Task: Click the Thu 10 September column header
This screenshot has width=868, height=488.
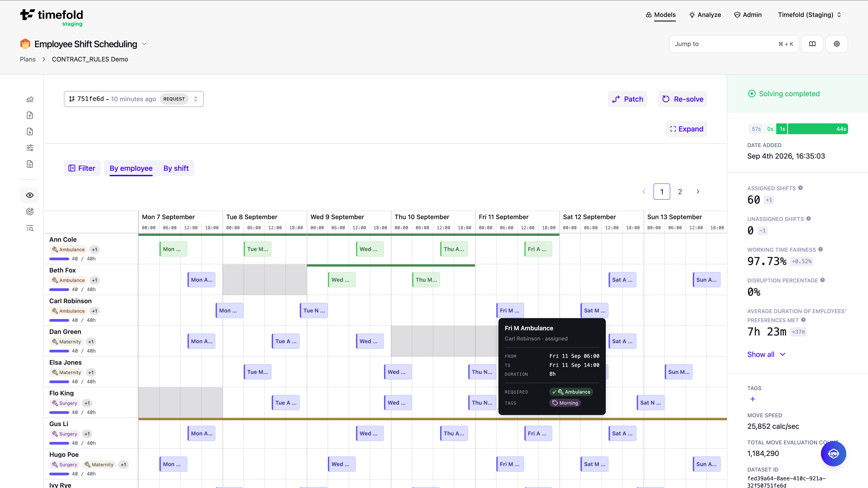Action: point(422,217)
